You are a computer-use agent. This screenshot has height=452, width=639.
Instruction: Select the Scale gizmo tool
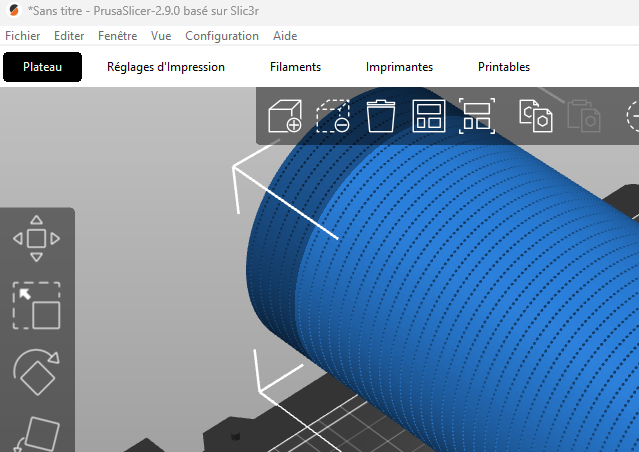click(x=36, y=306)
